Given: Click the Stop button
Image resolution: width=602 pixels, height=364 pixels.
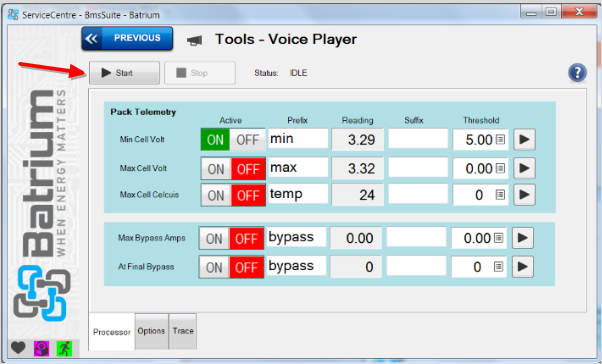Looking at the screenshot, I should point(200,73).
